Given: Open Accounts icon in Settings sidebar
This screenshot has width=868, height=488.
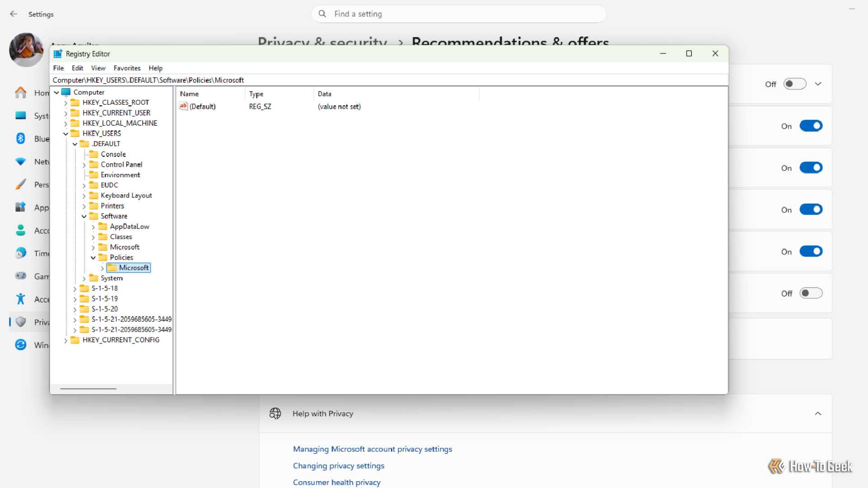Looking at the screenshot, I should tap(20, 230).
